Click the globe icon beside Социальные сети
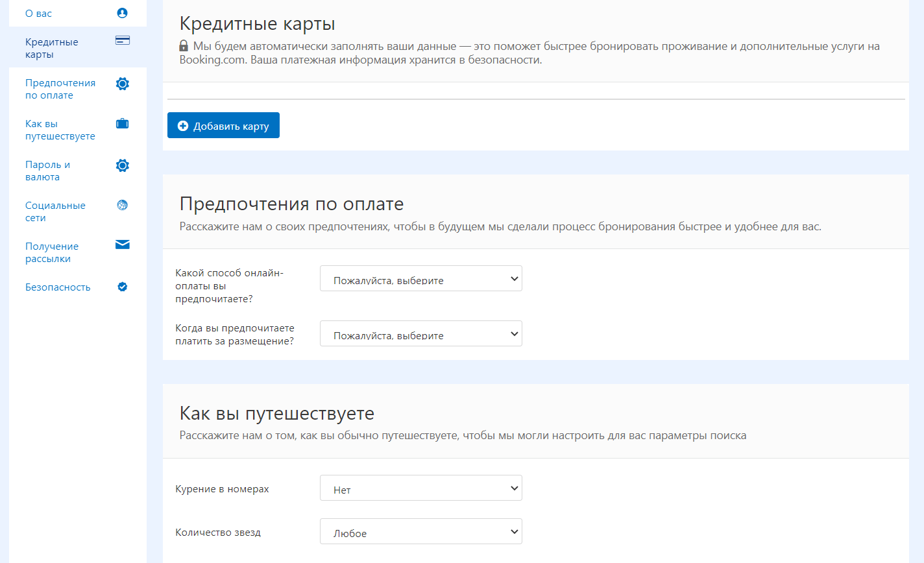924x563 pixels. [122, 205]
